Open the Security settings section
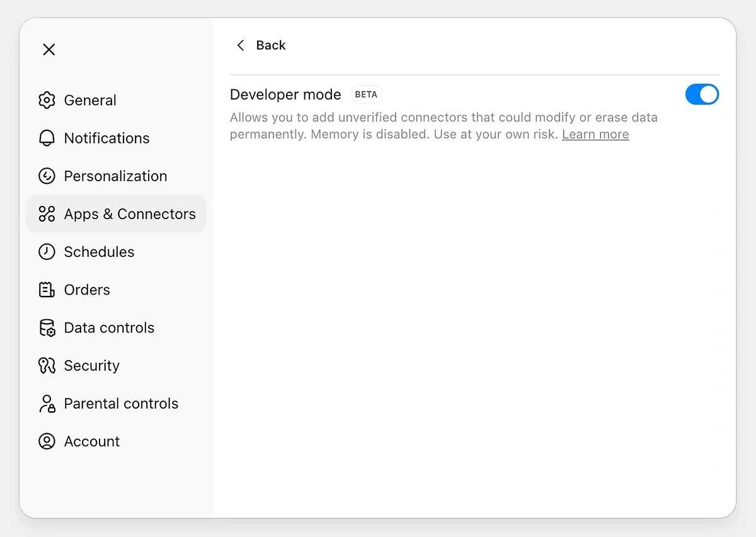 pos(91,365)
